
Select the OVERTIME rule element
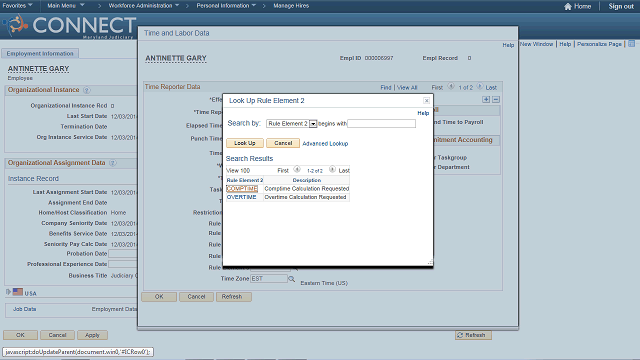point(241,197)
